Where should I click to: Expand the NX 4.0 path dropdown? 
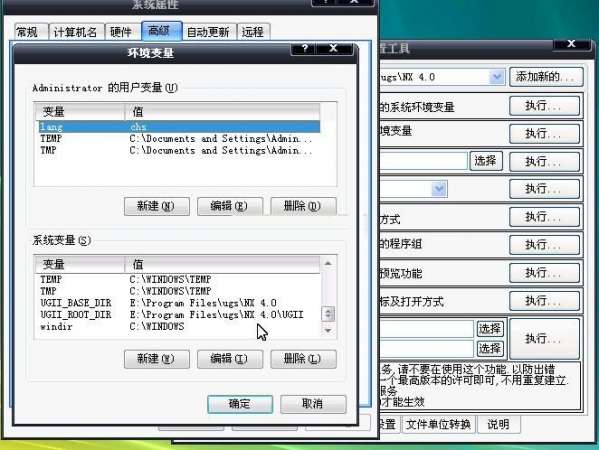(x=496, y=77)
